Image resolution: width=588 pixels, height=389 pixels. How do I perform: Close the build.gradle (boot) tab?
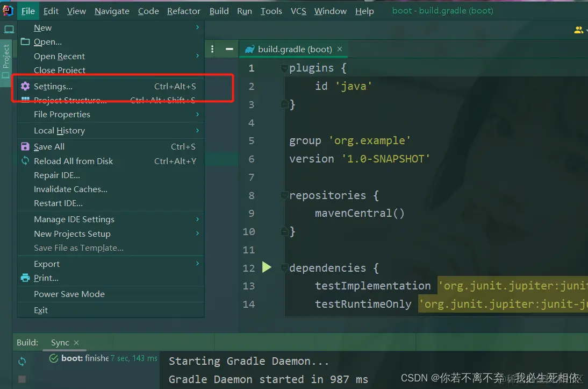click(x=340, y=49)
